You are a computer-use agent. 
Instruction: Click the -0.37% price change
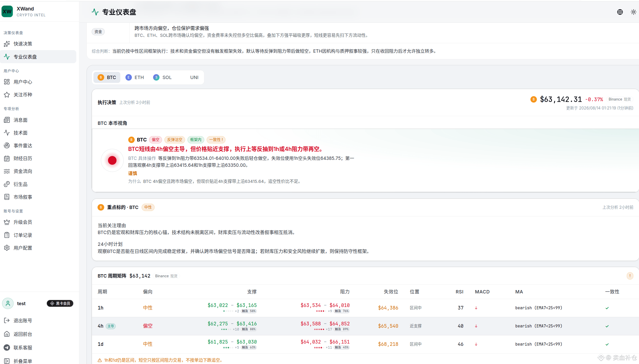tap(594, 99)
